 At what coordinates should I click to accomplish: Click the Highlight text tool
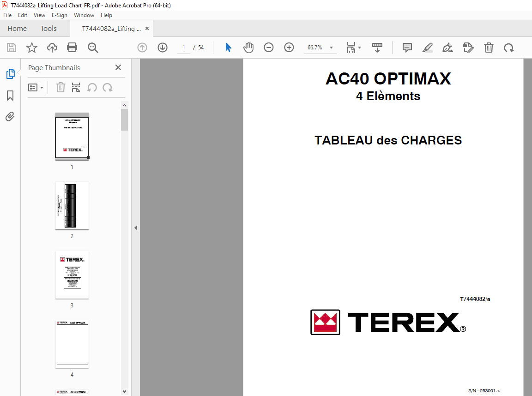(x=427, y=48)
